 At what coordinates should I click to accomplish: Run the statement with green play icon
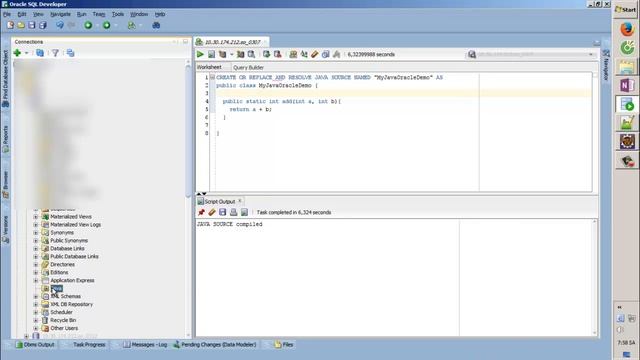point(200,54)
